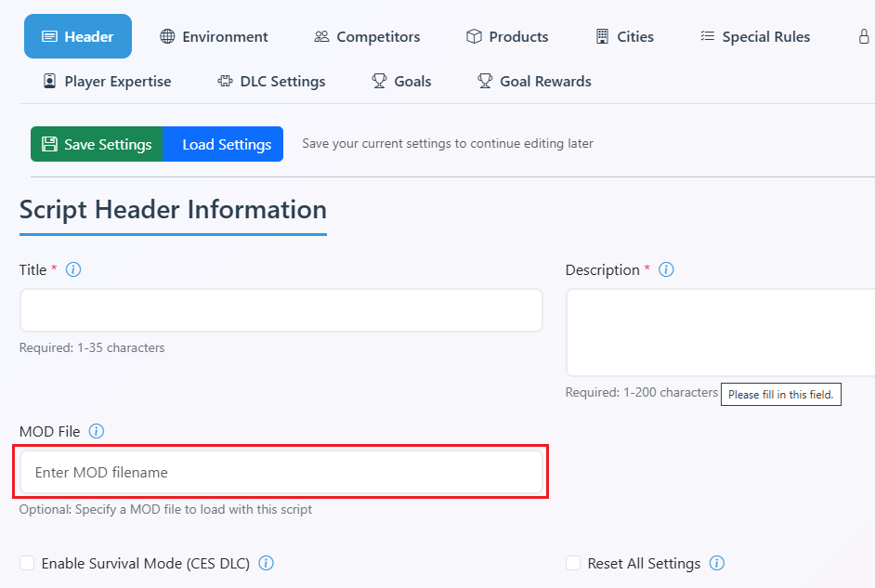
Task: Click 'Optional: Specify a MOD file' hint
Action: click(x=165, y=509)
